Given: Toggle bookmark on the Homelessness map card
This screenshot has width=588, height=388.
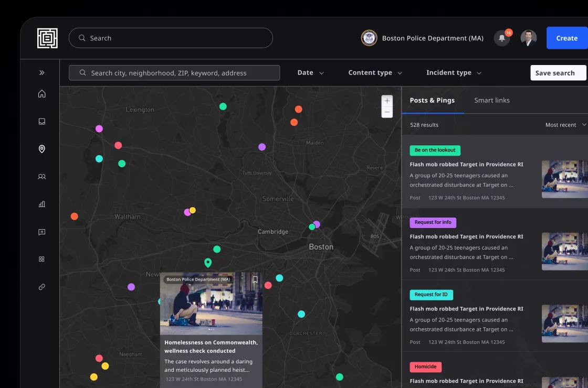Looking at the screenshot, I should pyautogui.click(x=255, y=279).
